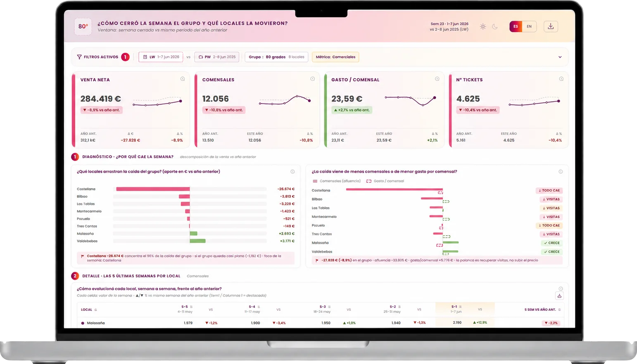Show info for Comensales card
Screen dimensions: 637x364
[x=312, y=79]
